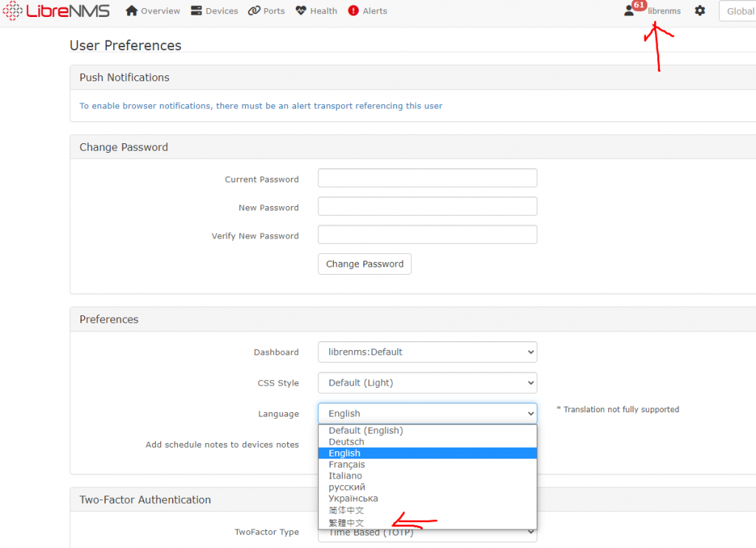
Task: Open the settings gear icon
Action: pyautogui.click(x=700, y=10)
